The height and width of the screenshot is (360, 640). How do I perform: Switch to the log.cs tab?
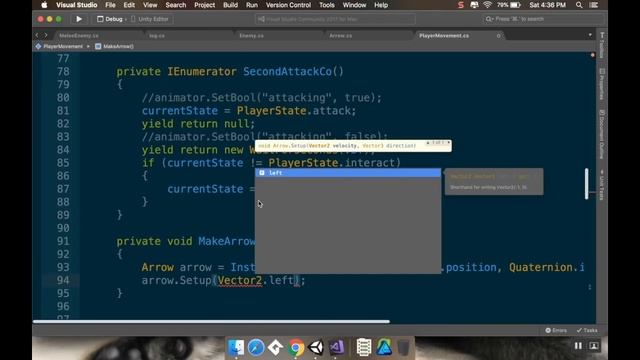[x=157, y=36]
